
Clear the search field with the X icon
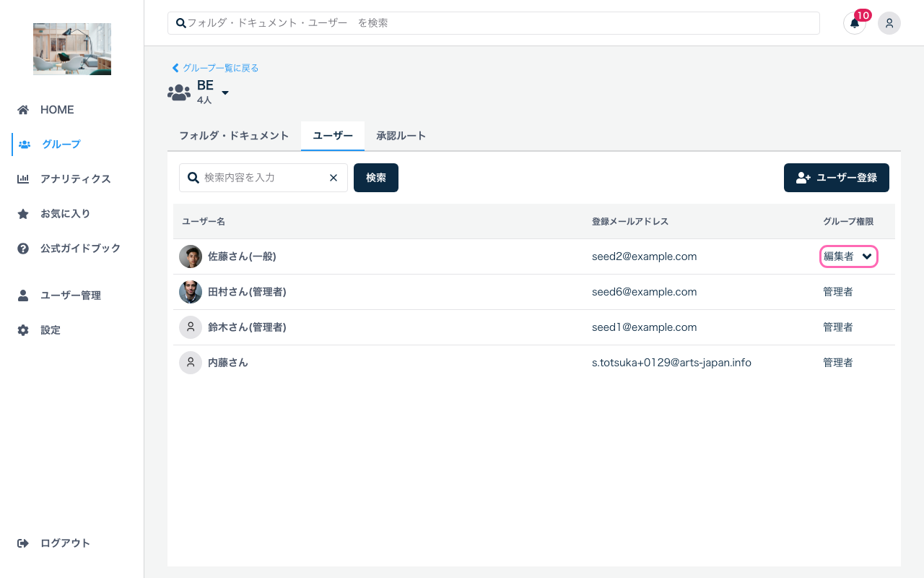coord(333,177)
